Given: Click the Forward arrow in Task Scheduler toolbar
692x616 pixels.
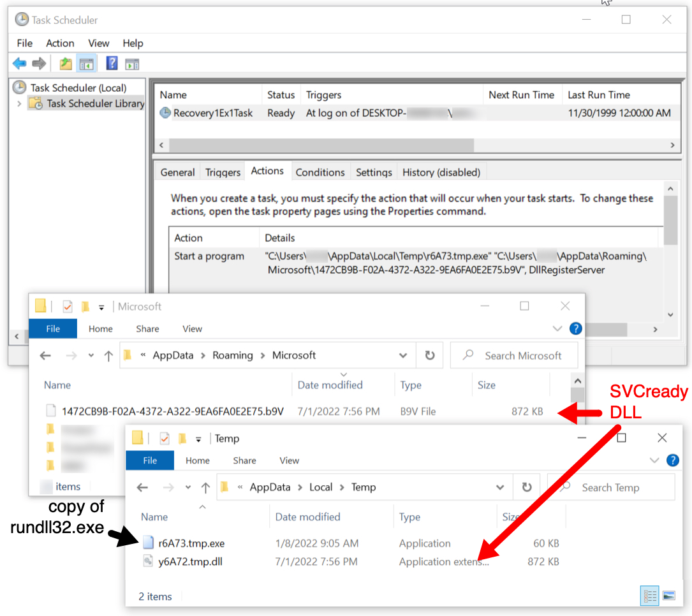Looking at the screenshot, I should (40, 64).
